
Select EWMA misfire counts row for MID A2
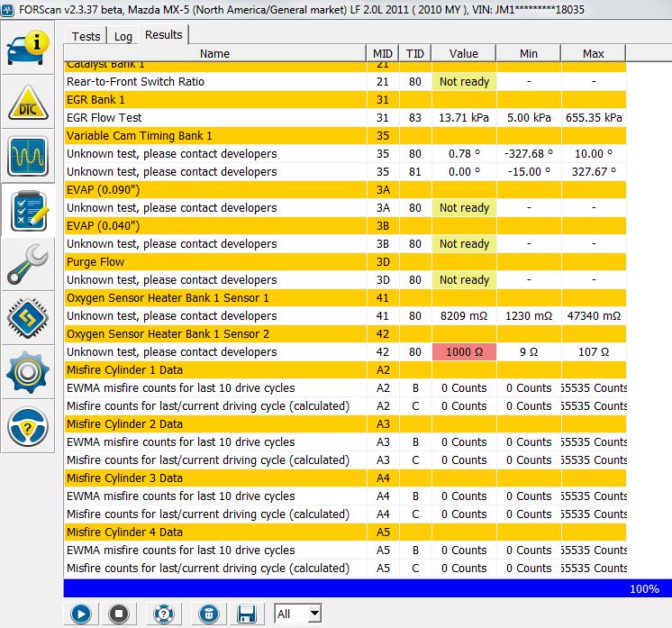[x=345, y=388]
